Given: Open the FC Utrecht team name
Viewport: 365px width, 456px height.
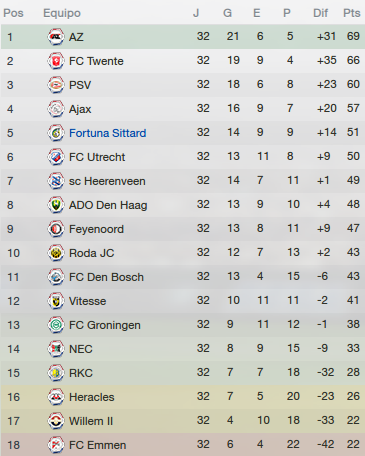Looking at the screenshot, I should pyautogui.click(x=97, y=157).
